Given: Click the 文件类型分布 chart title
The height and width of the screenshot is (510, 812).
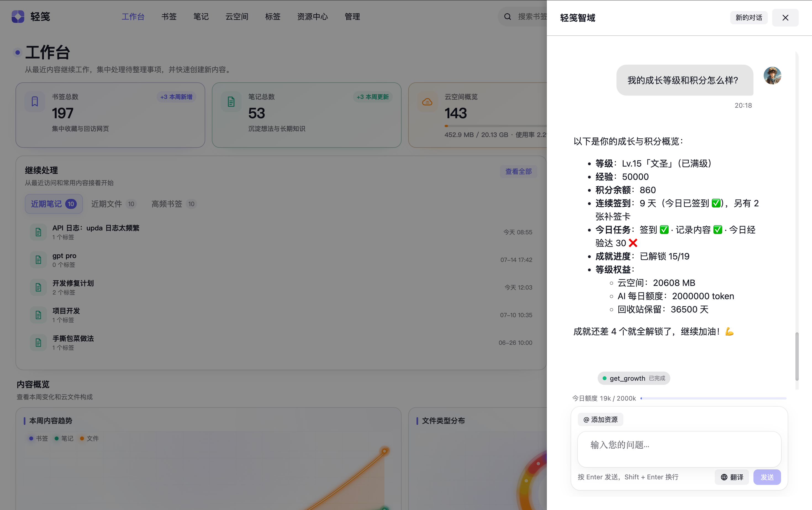Looking at the screenshot, I should point(443,420).
